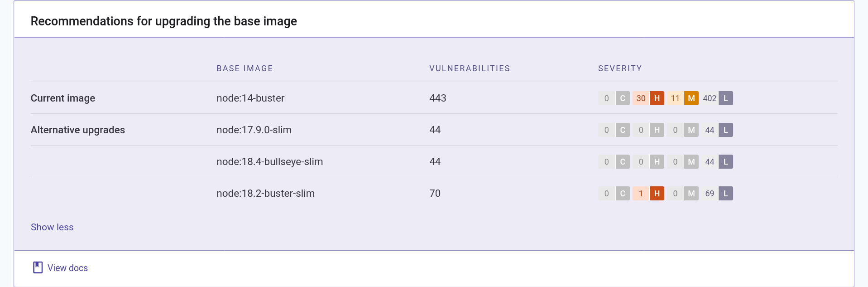This screenshot has height=287, width=868.
Task: Click the Low severity badge showing 402
Action: point(725,98)
